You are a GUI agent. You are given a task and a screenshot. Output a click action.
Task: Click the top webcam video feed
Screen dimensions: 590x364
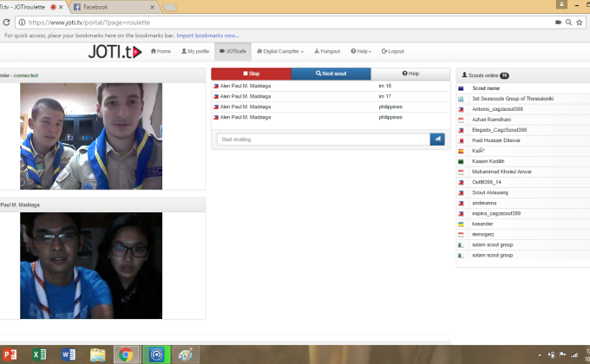click(x=91, y=136)
